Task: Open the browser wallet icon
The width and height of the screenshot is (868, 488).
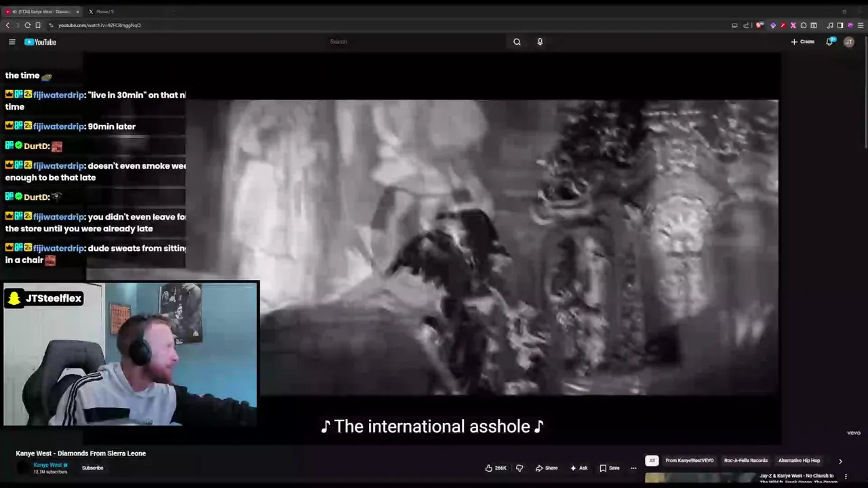Action: tap(814, 25)
